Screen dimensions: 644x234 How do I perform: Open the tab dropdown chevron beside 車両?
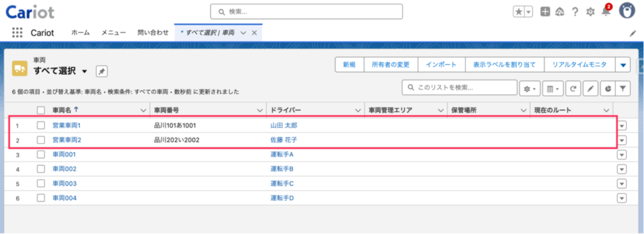tap(243, 33)
